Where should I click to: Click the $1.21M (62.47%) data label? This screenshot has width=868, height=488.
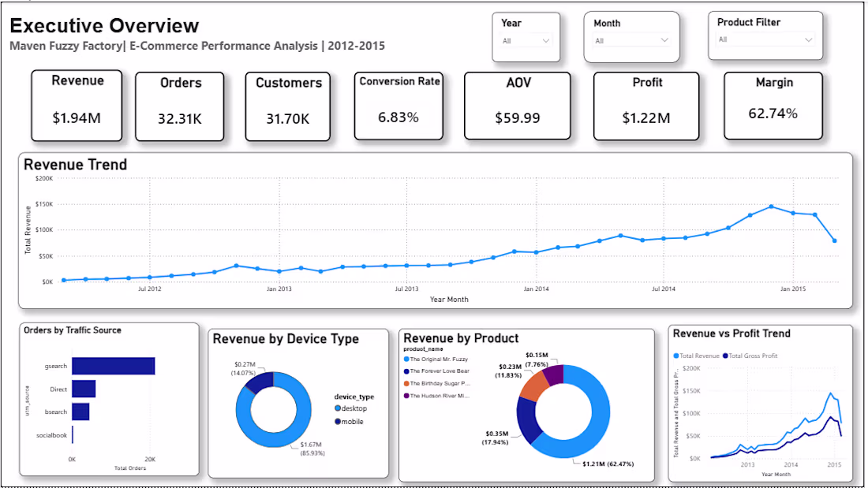point(608,464)
